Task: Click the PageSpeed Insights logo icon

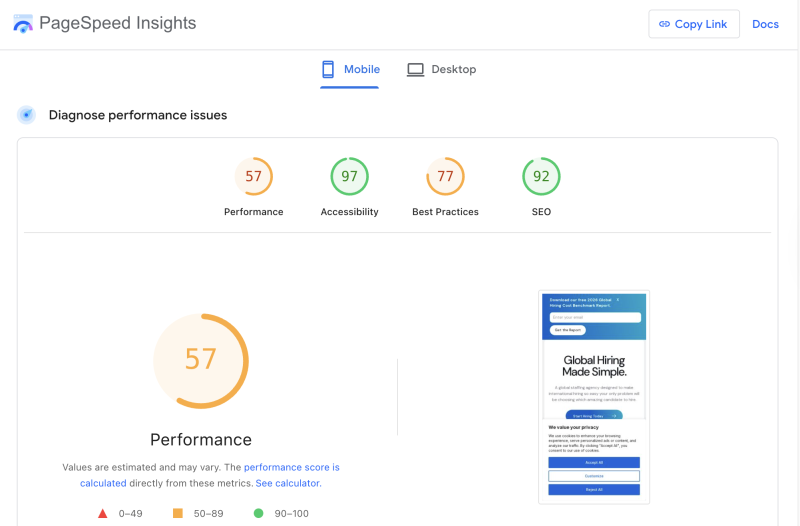Action: point(23,23)
